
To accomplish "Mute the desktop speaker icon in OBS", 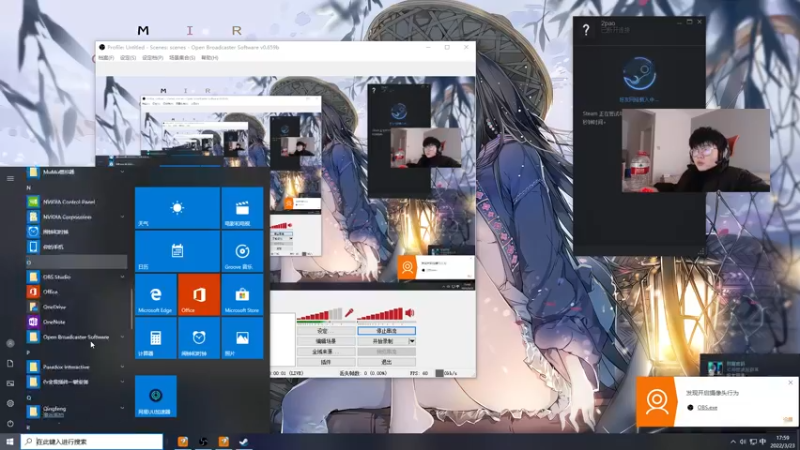I will click(410, 313).
